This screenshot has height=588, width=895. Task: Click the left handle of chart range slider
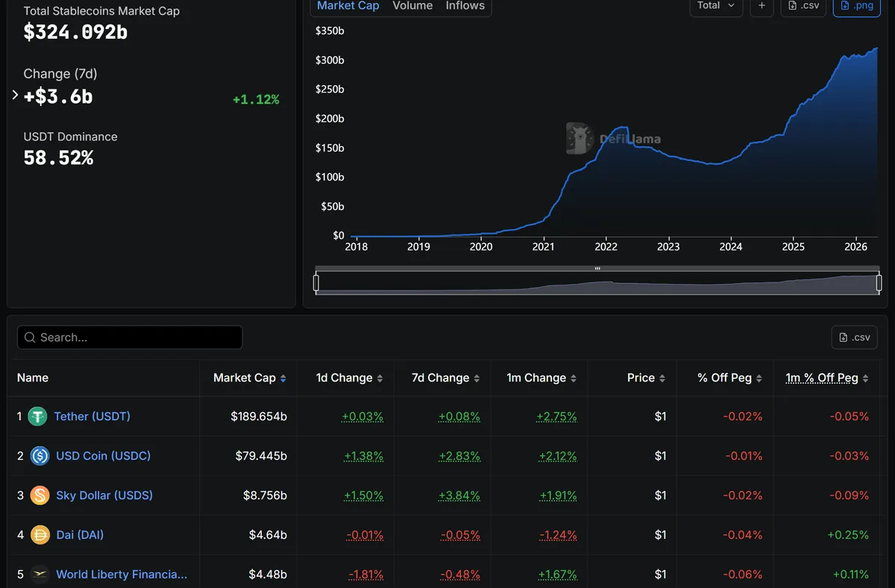316,283
